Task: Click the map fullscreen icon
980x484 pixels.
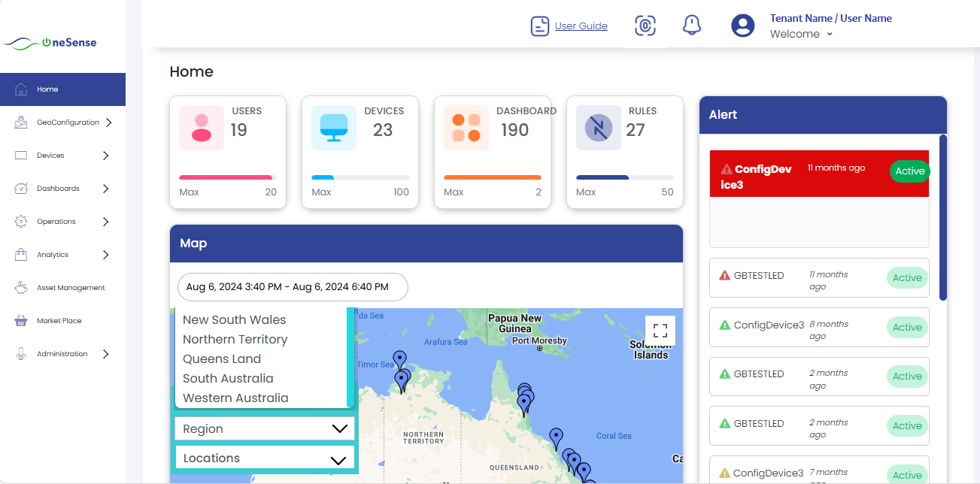Action: click(x=660, y=330)
